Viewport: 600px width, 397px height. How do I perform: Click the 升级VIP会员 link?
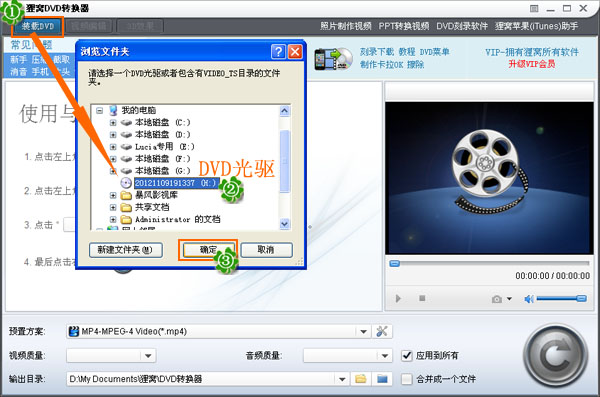[x=532, y=64]
